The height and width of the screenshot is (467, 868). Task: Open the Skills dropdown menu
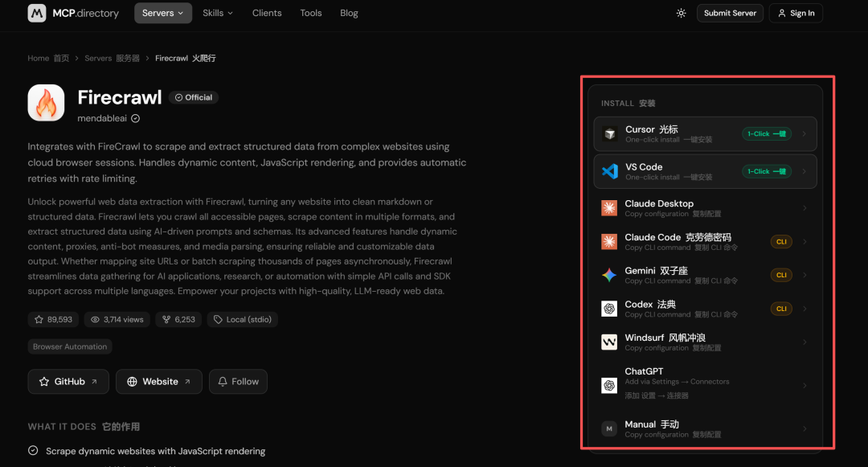218,13
